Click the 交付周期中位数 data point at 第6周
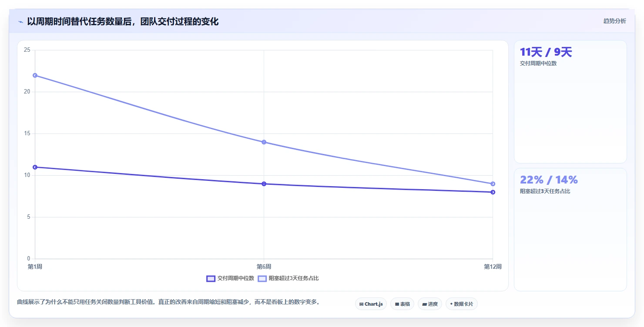Viewport: 644px width, 327px height. 264,184
